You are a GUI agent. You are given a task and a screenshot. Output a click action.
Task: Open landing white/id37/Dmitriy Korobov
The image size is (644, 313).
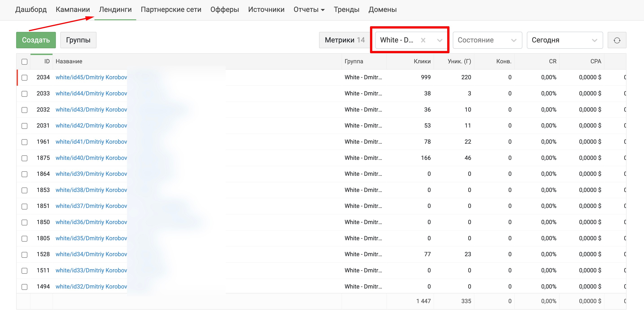click(91, 206)
